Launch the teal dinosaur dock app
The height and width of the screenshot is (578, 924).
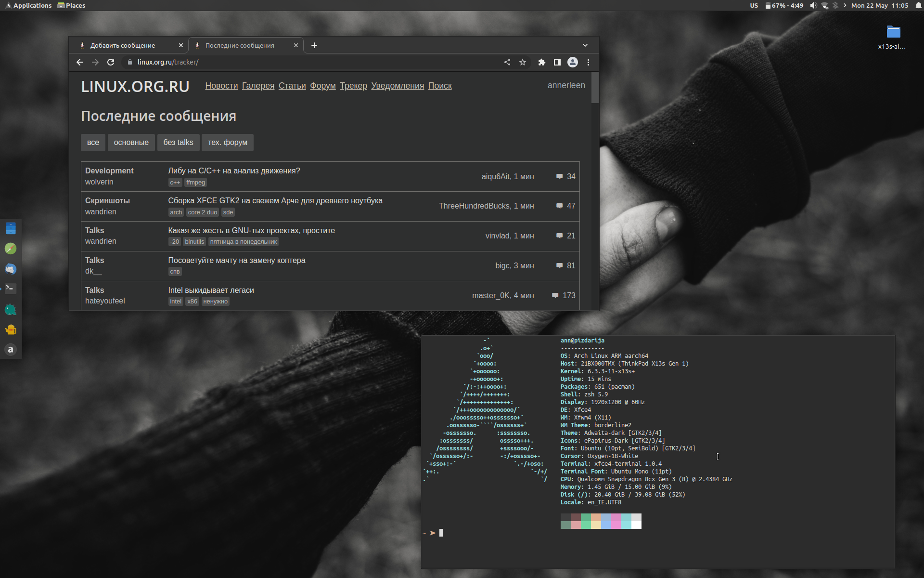(11, 309)
